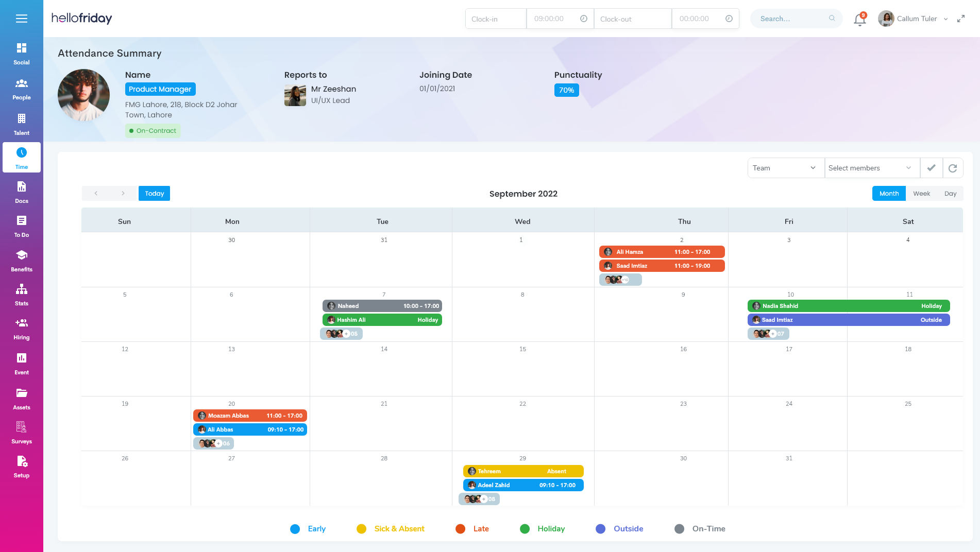Image resolution: width=980 pixels, height=552 pixels.
Task: Open the Docs section
Action: click(x=21, y=192)
